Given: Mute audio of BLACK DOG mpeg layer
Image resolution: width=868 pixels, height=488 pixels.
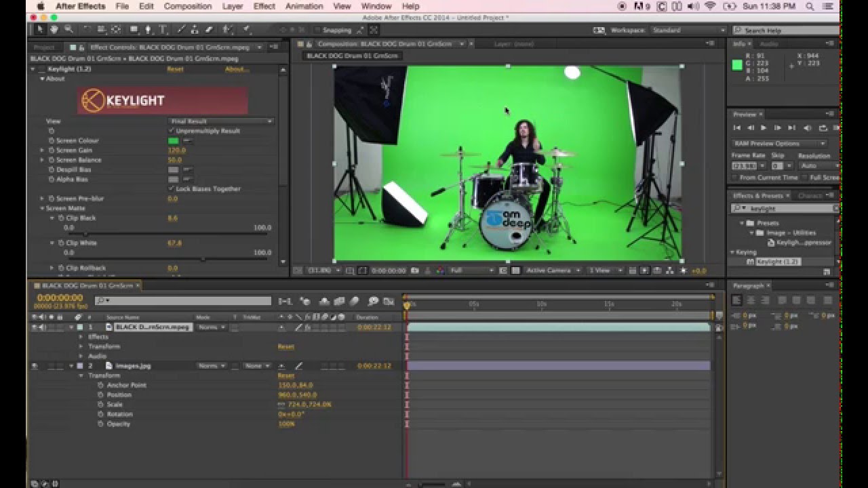Looking at the screenshot, I should pos(42,327).
